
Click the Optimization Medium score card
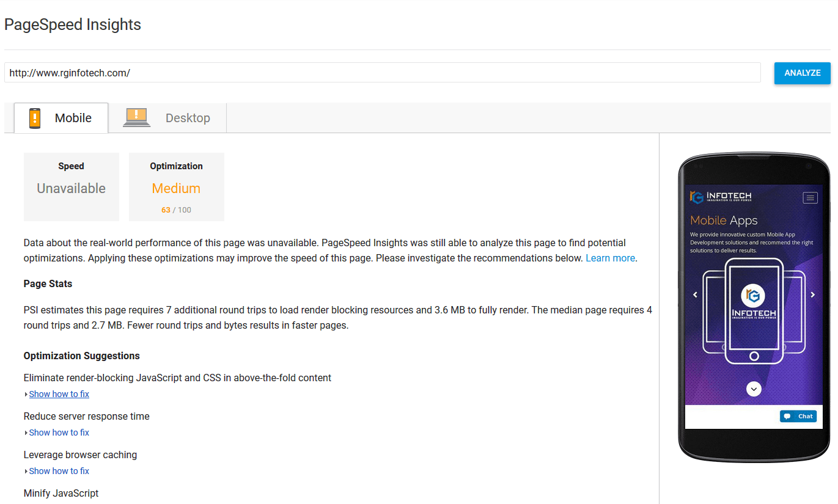pyautogui.click(x=177, y=187)
